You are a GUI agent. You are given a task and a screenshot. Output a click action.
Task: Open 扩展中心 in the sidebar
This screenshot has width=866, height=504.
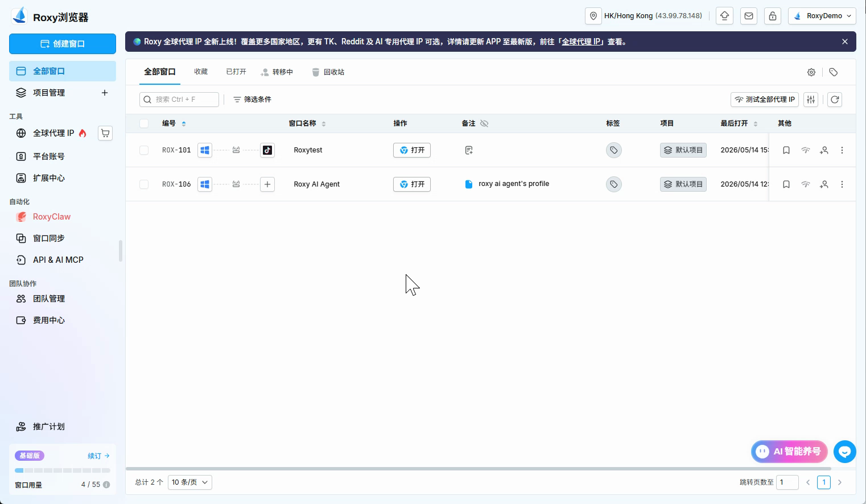coord(63,178)
